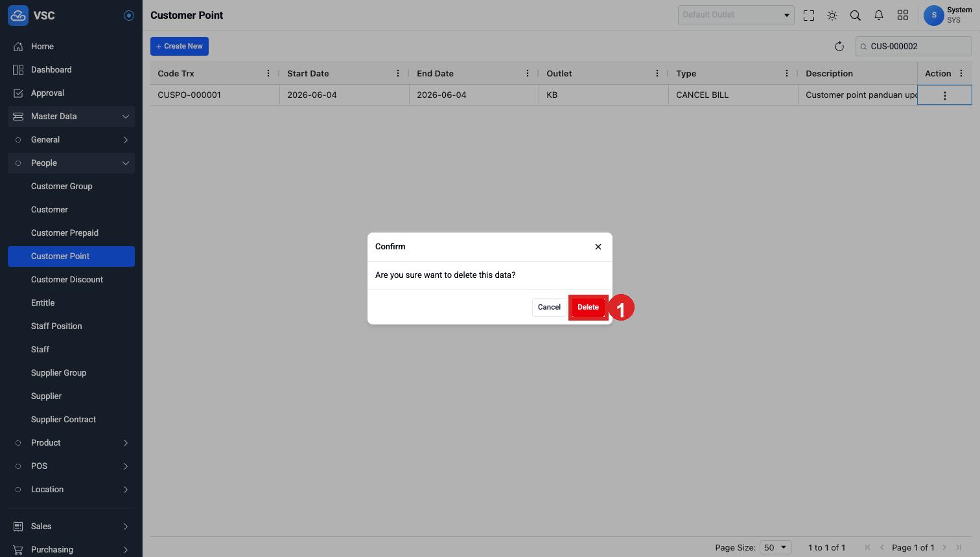Collapse the Master Data section
Viewport: 980px width, 557px height.
71,117
